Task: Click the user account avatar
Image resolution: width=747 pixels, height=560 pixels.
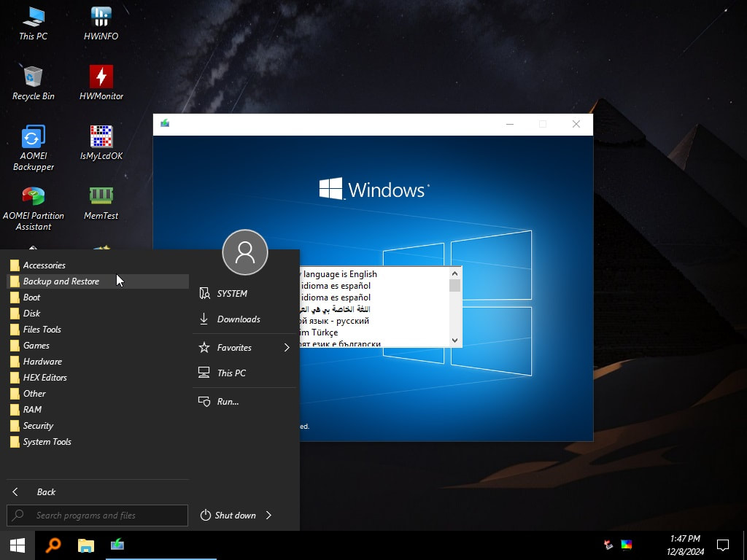Action: point(245,252)
